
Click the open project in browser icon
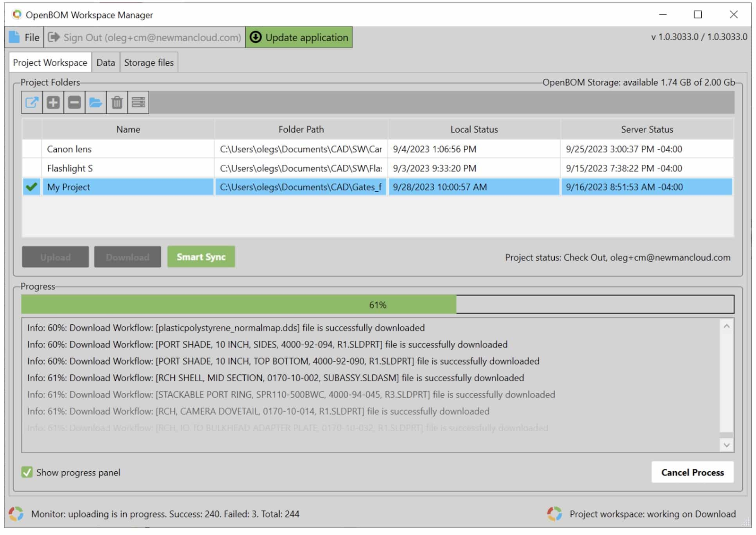(32, 102)
